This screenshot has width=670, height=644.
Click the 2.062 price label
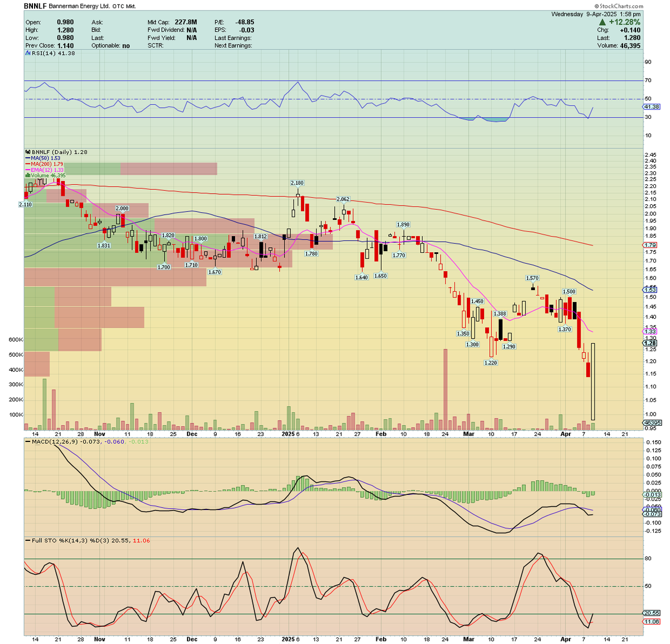[343, 199]
